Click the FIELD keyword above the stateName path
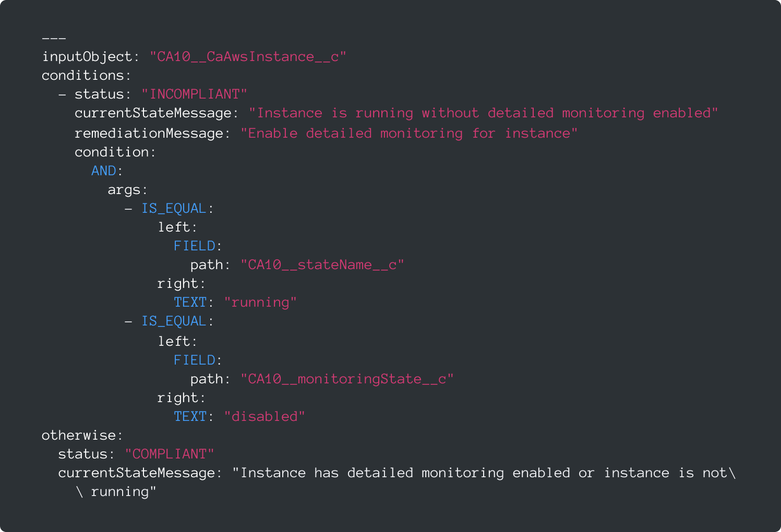781x532 pixels. [195, 246]
